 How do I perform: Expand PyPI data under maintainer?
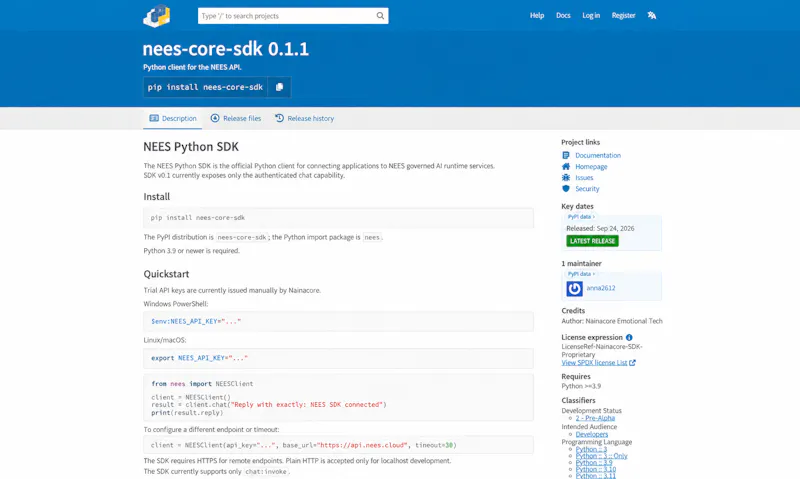pyautogui.click(x=581, y=274)
